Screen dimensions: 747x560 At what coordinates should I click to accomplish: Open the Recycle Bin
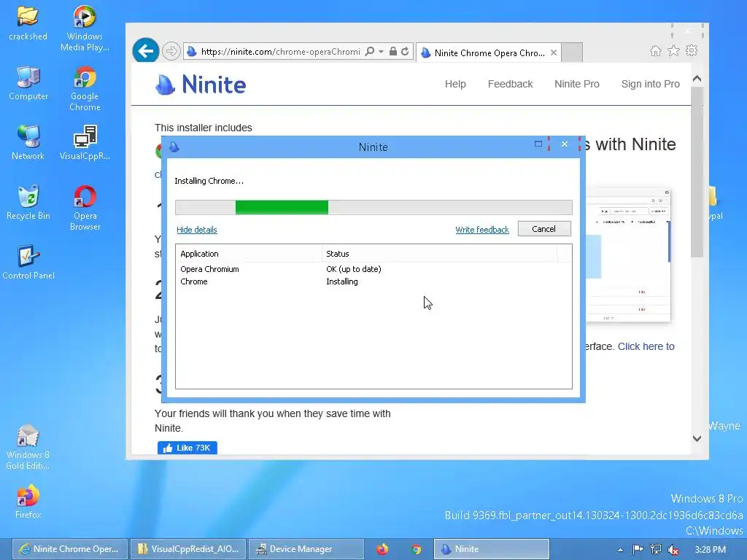(28, 203)
